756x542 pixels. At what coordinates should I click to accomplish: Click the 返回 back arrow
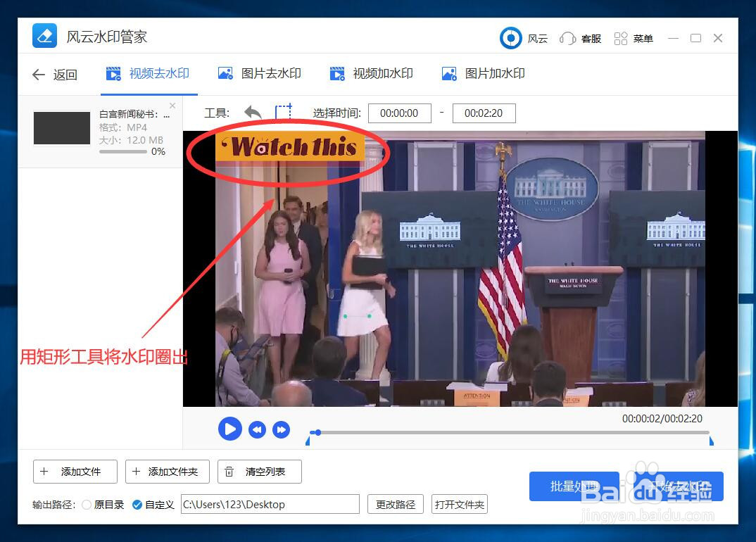39,74
